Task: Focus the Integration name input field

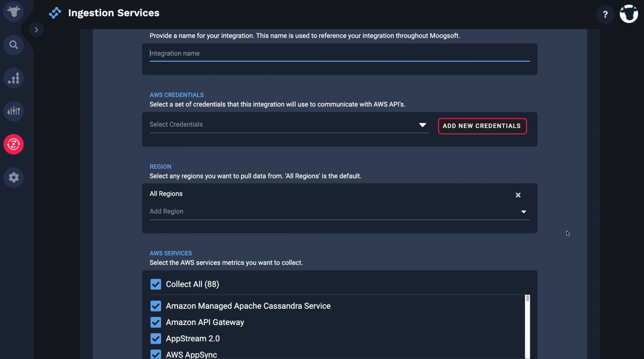Action: (339, 53)
